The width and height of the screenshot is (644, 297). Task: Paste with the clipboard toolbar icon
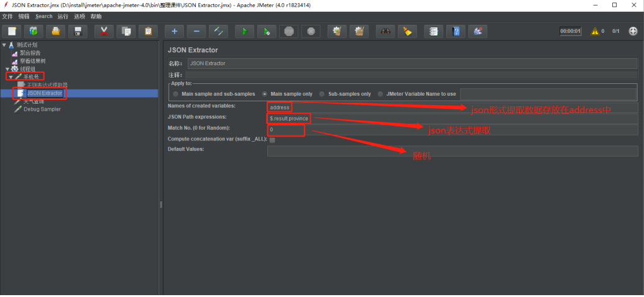click(149, 31)
